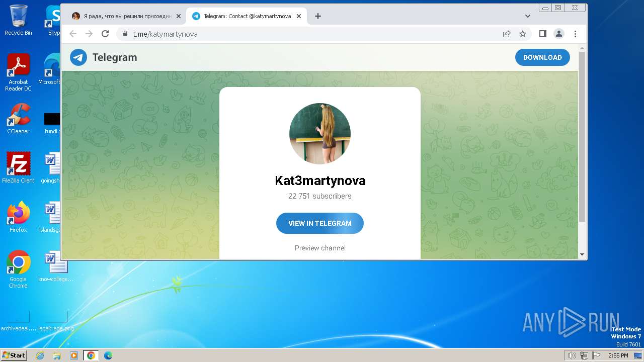Open Microsoft Edge from the taskbar
This screenshot has height=362, width=644.
coord(108,355)
